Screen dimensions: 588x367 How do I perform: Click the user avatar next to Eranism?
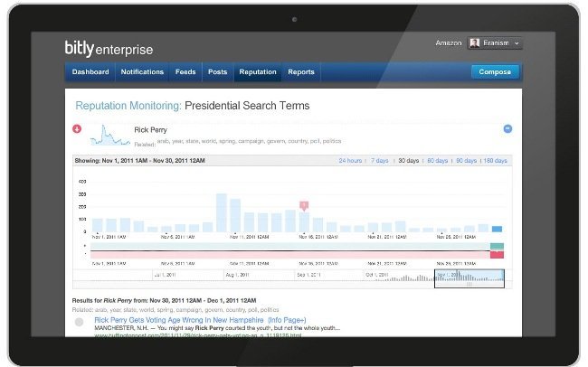click(474, 42)
